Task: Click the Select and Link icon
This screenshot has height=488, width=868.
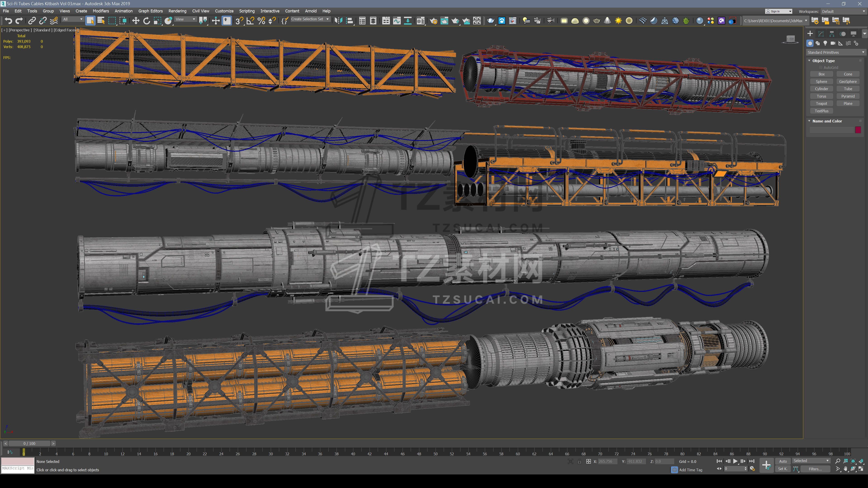Action: [x=32, y=21]
